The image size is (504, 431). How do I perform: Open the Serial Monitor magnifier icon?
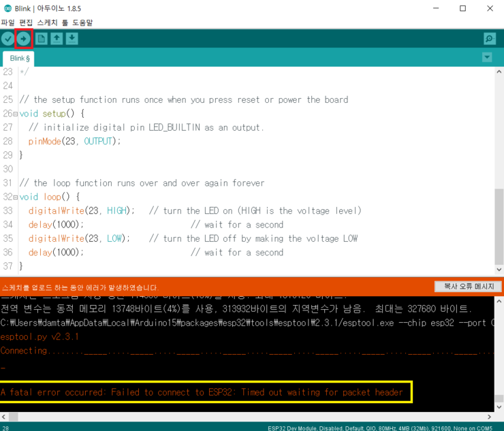click(490, 39)
